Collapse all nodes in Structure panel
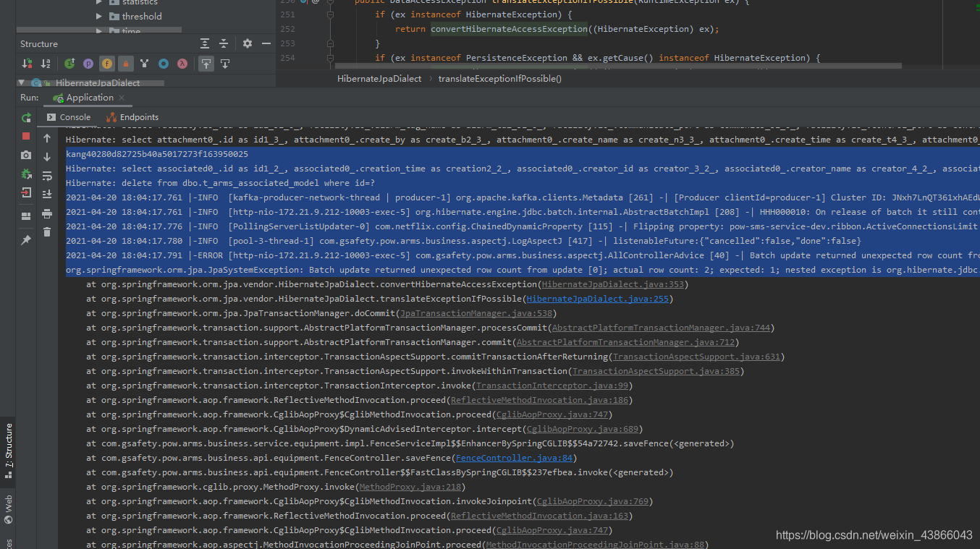980x549 pixels. (x=224, y=43)
